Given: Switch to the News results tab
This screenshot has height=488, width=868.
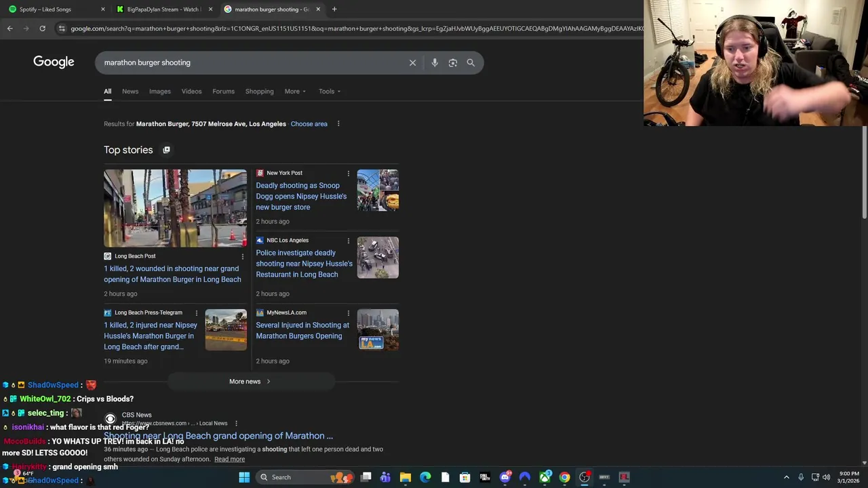Looking at the screenshot, I should 130,91.
